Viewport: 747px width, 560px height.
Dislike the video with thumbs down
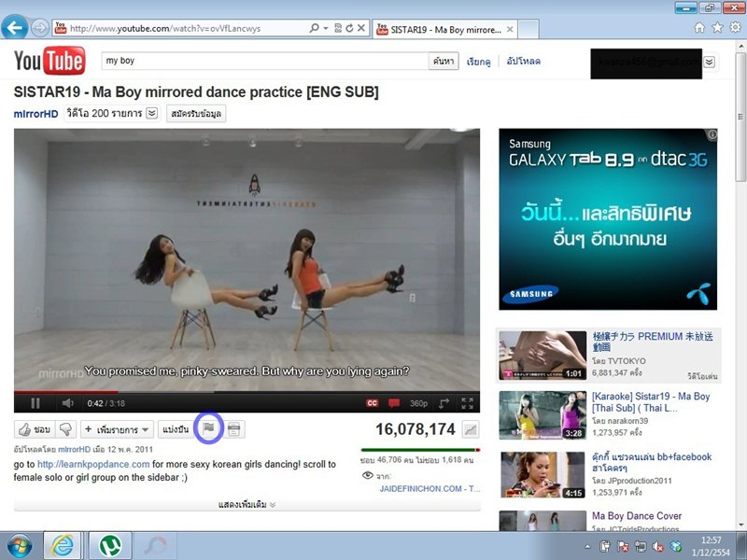(65, 429)
